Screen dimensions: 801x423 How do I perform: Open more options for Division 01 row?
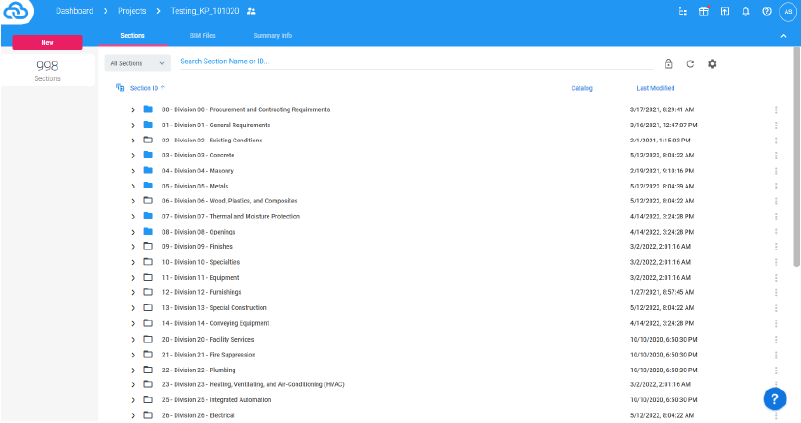tap(776, 125)
